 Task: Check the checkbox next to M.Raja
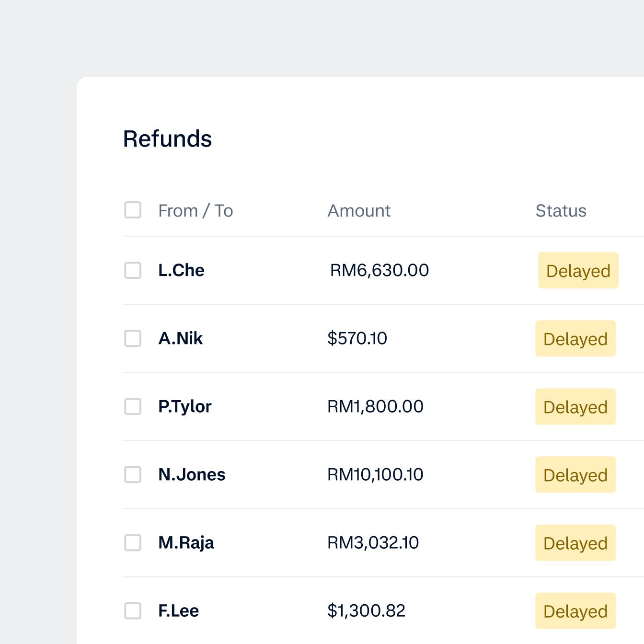pos(133,542)
